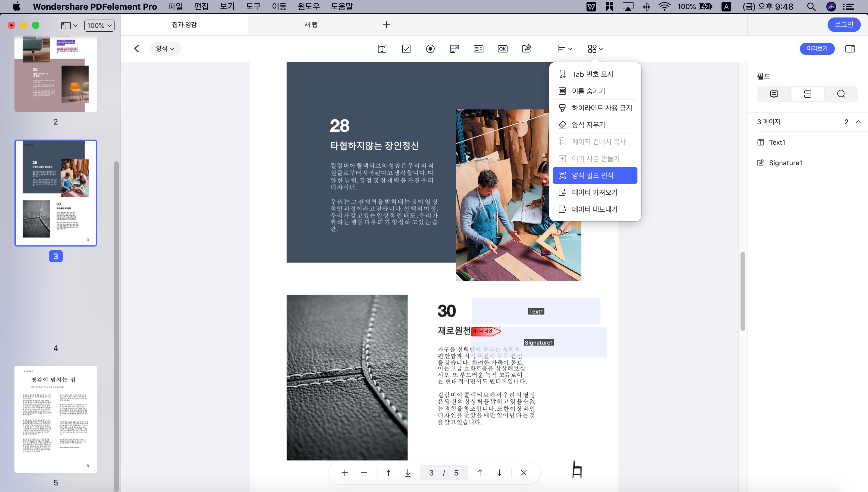Open the Apple menu
868x492 pixels.
(16, 6)
